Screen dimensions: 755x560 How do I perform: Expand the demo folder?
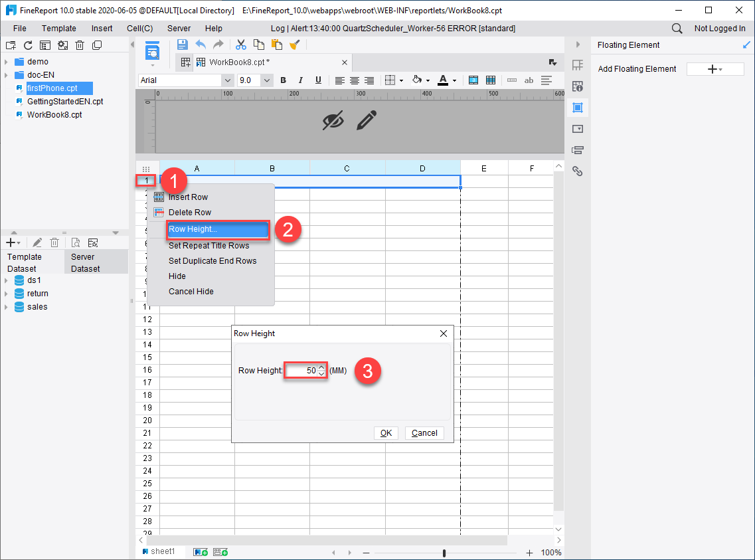pyautogui.click(x=6, y=62)
